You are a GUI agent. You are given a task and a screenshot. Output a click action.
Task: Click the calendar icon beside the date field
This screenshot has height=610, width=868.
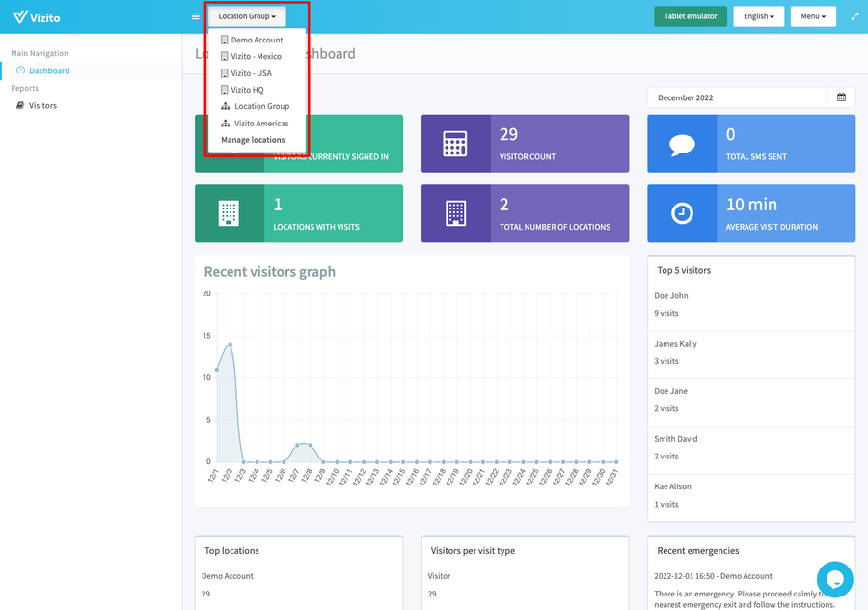pos(841,97)
